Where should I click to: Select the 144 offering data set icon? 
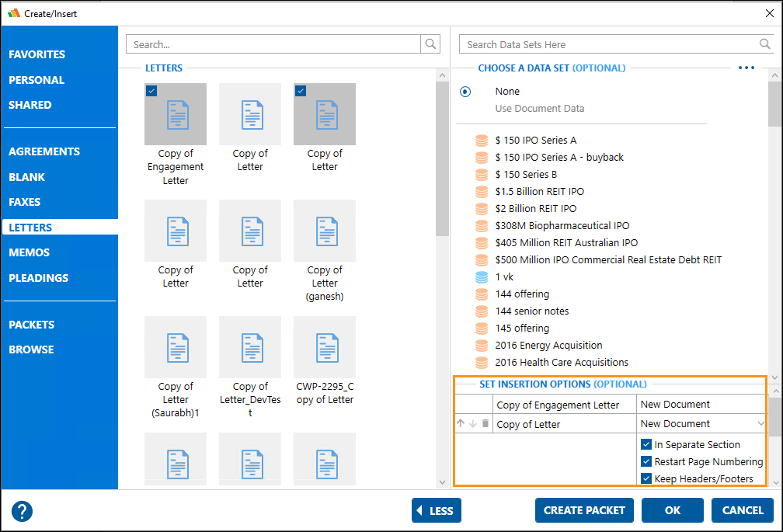[482, 294]
